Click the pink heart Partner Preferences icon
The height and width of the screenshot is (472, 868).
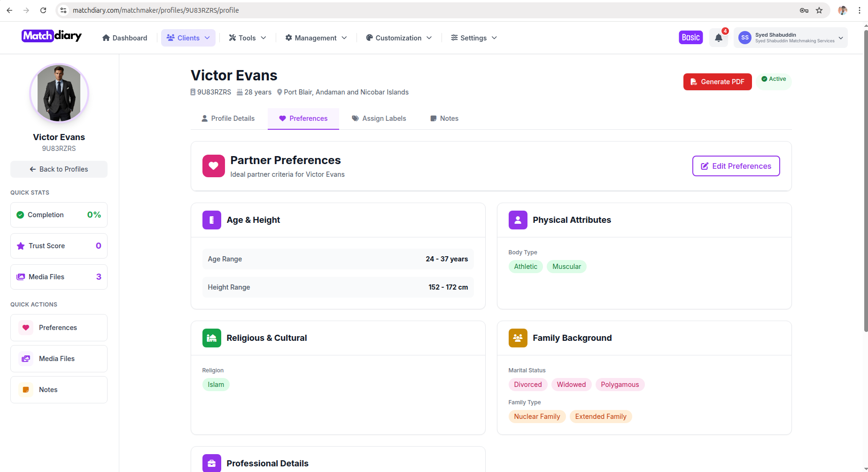click(213, 166)
